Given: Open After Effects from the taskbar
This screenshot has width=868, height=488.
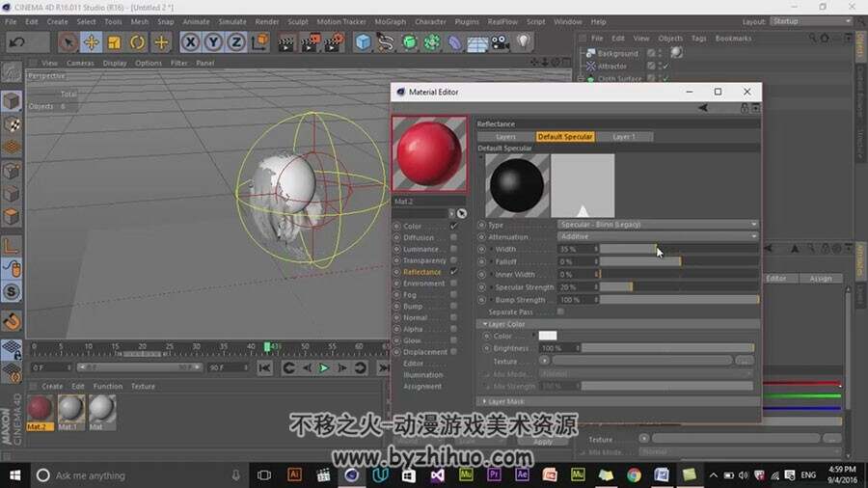Looking at the screenshot, I should 522,474.
